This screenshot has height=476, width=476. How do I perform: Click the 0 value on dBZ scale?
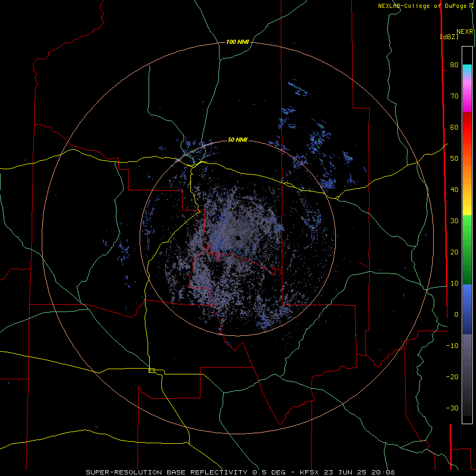click(x=456, y=315)
